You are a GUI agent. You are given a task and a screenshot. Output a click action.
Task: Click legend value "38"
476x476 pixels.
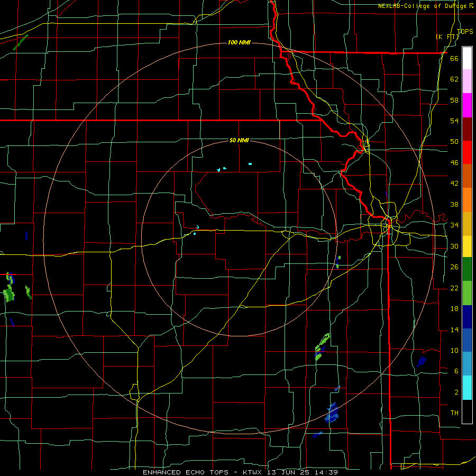point(454,204)
